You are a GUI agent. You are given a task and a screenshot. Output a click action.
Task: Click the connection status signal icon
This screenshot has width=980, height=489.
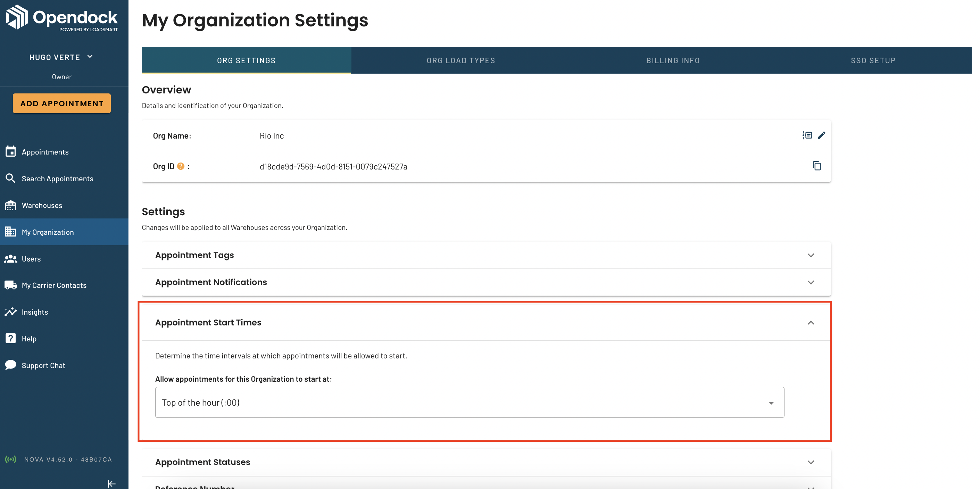click(11, 459)
